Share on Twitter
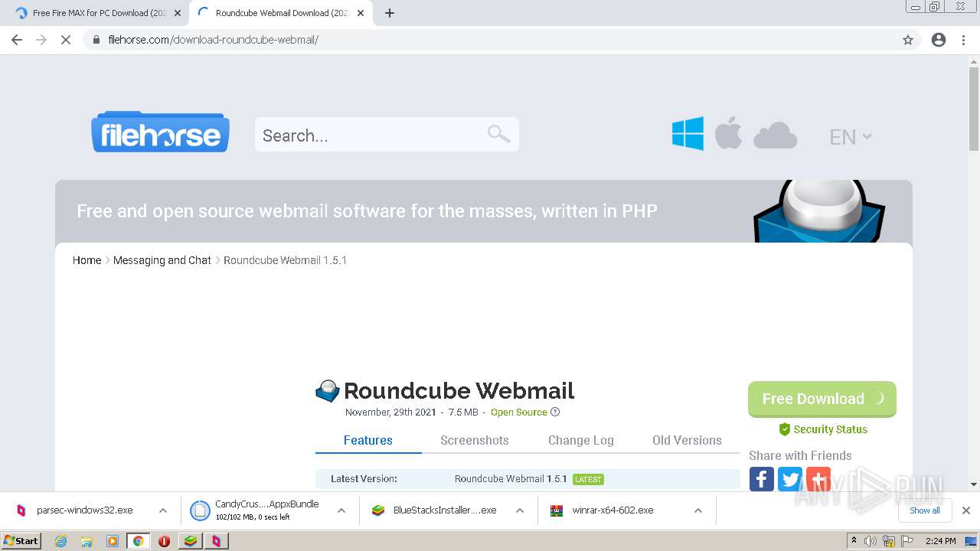 point(789,479)
